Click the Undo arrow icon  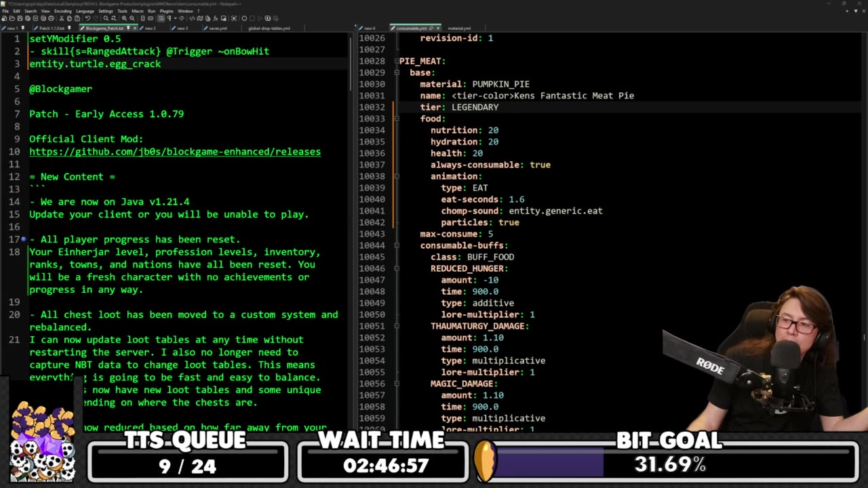(x=88, y=18)
